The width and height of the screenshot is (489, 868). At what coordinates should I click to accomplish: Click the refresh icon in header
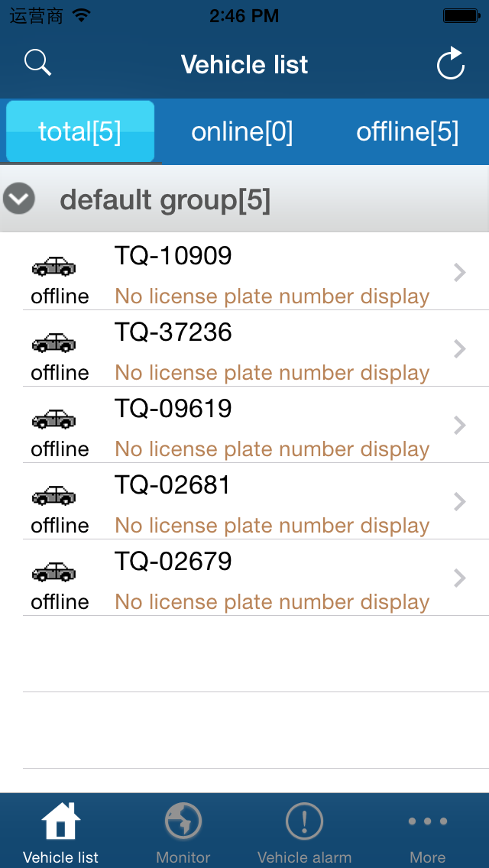(x=451, y=64)
